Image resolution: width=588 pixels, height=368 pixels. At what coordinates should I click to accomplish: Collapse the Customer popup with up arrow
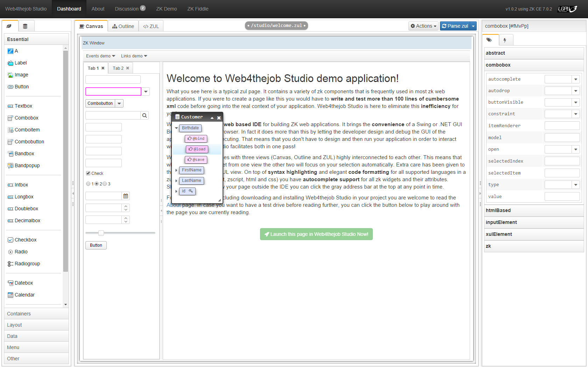click(x=212, y=118)
